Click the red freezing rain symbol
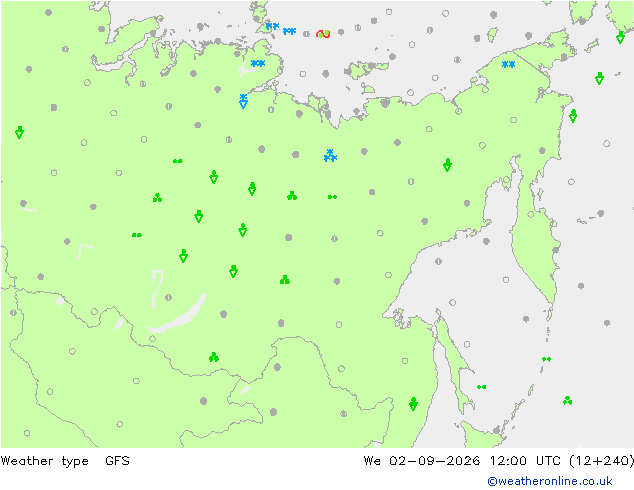This screenshot has height=490, width=634. pos(323,34)
